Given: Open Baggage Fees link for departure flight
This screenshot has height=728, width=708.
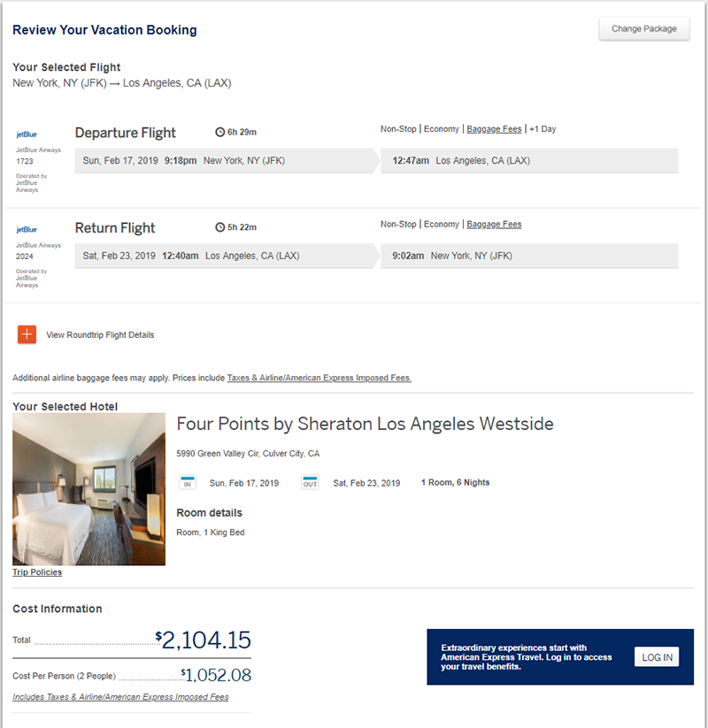Looking at the screenshot, I should tap(494, 129).
